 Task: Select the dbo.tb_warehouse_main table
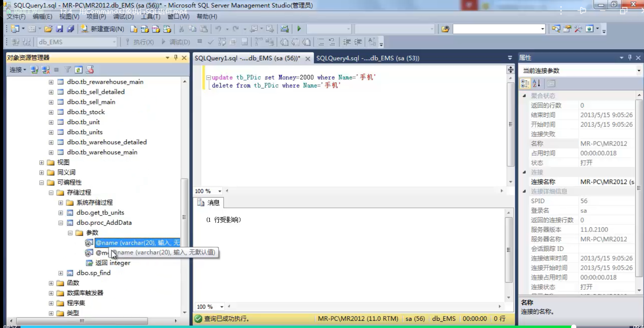pos(102,152)
